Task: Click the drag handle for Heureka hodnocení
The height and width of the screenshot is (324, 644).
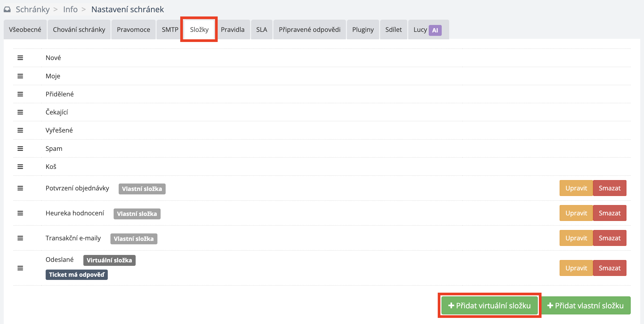Action: coord(20,213)
